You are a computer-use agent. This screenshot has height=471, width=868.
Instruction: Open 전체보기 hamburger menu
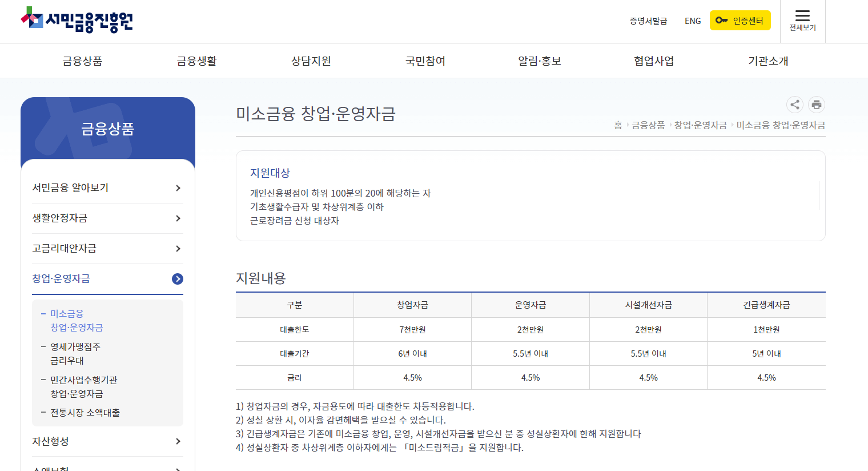803,17
